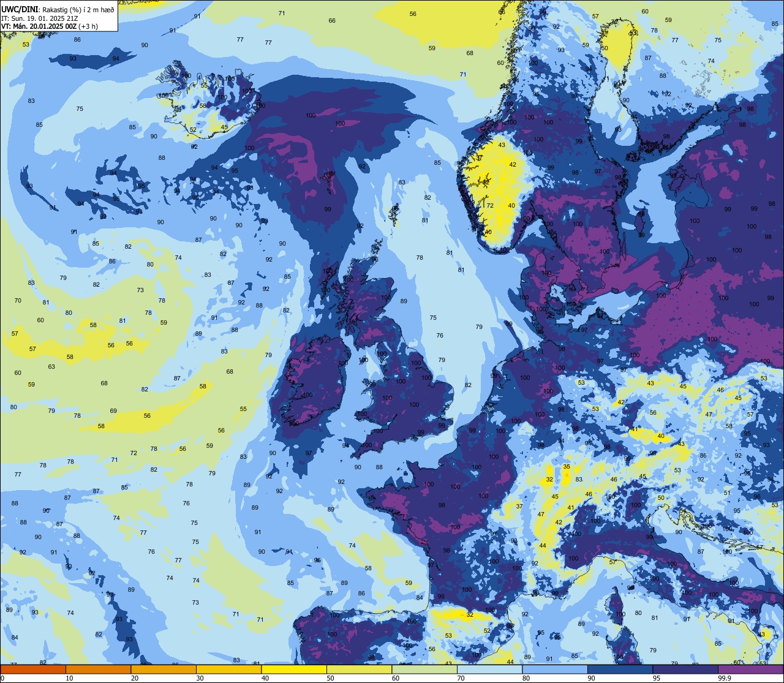Screen dimensions: 784x683
Task: Click the 60–70 light green legend swatch
Action: [x=424, y=669]
